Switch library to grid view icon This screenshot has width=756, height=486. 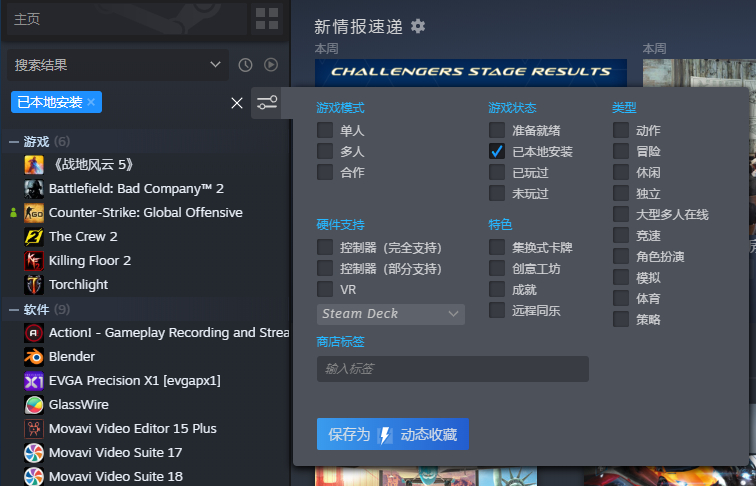coord(267,19)
